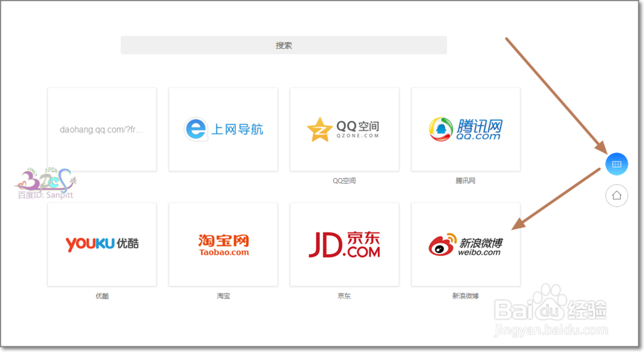Click the search input bar
Screen dimensions: 644x352
283,45
